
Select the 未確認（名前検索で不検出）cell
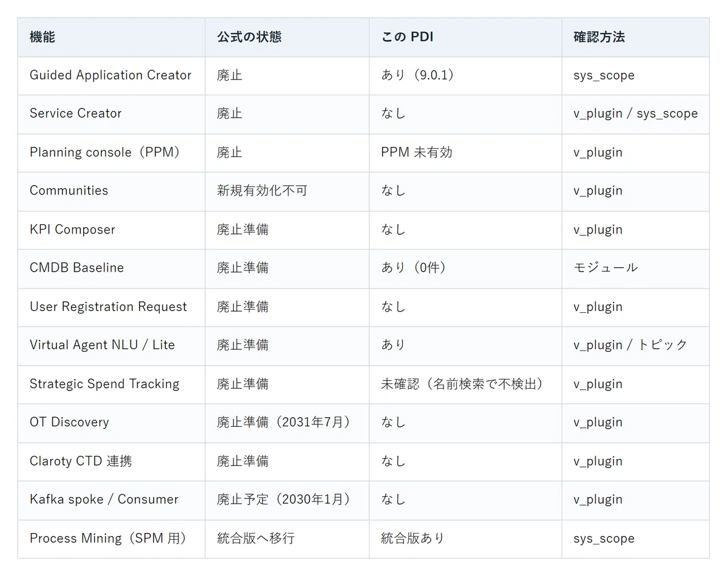point(464,384)
